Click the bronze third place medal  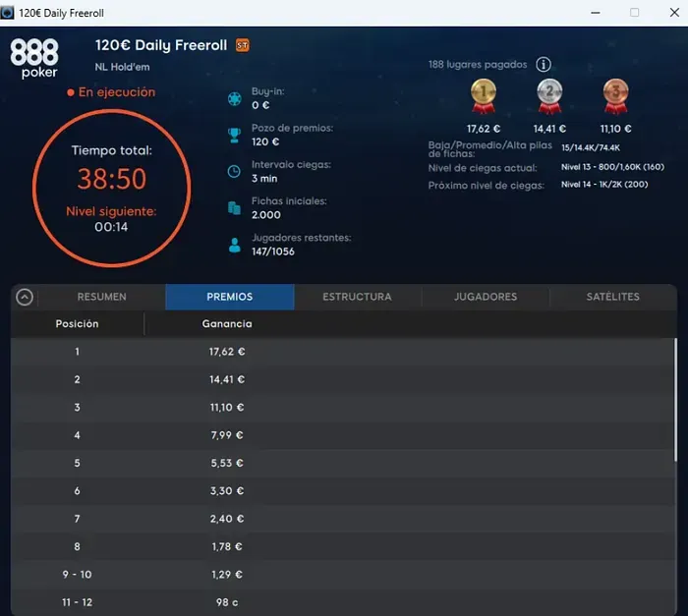615,96
